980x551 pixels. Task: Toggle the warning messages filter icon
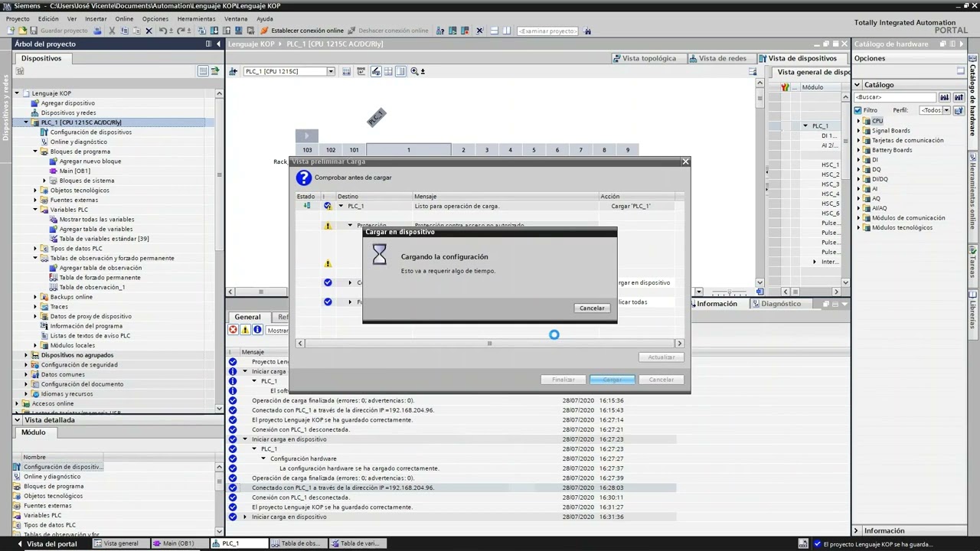point(245,330)
